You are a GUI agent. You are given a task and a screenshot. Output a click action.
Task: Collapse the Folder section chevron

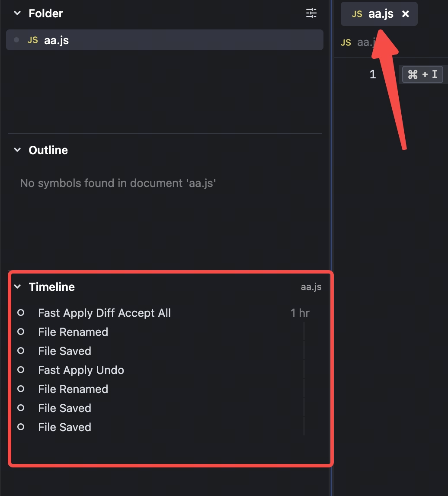[17, 13]
